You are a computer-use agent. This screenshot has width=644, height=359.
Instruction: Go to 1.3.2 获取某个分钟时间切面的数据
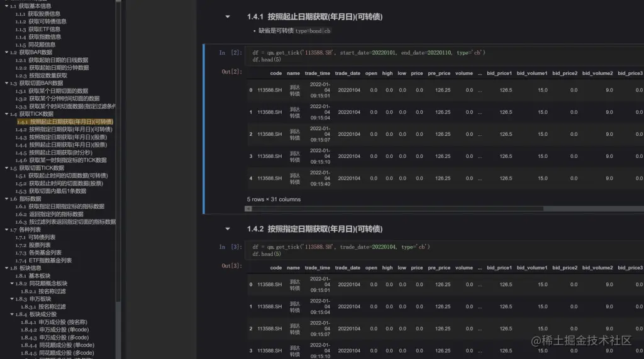coord(57,99)
